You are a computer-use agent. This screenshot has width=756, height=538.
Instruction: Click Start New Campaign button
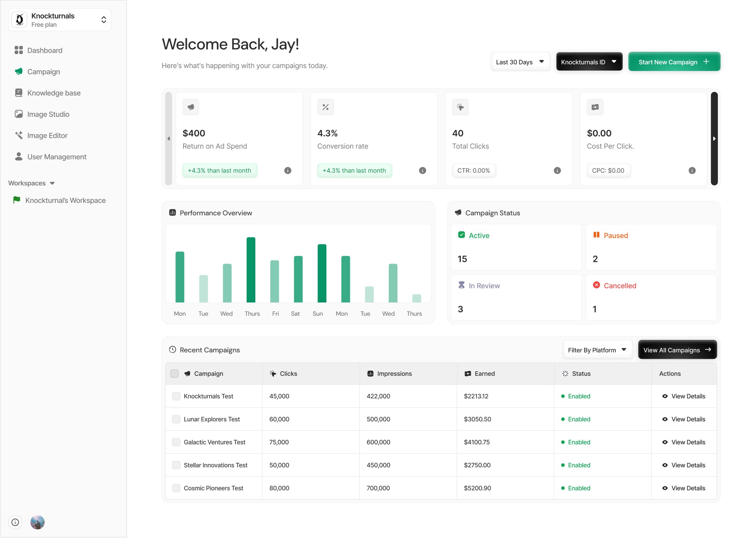674,62
